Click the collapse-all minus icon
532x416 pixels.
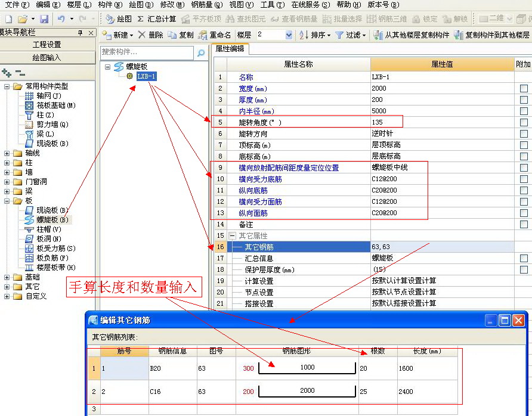click(20, 73)
